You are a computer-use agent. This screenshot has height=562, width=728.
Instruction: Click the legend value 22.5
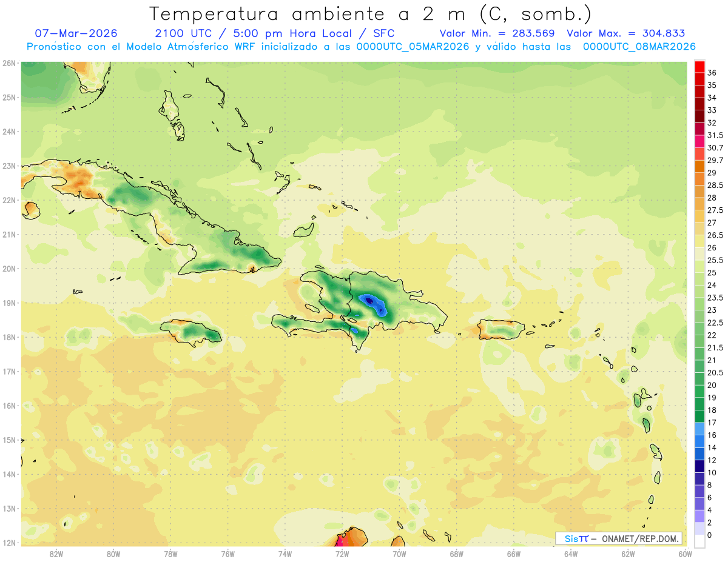715,323
